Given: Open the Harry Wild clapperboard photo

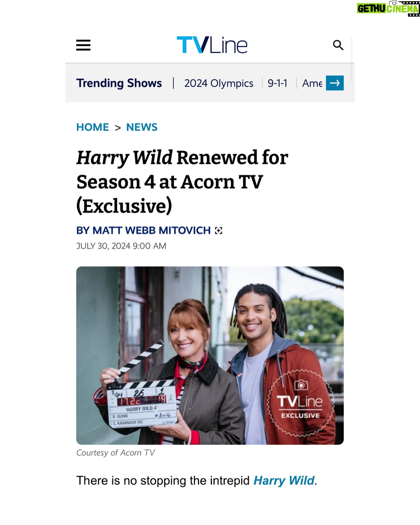Looking at the screenshot, I should click(x=210, y=355).
